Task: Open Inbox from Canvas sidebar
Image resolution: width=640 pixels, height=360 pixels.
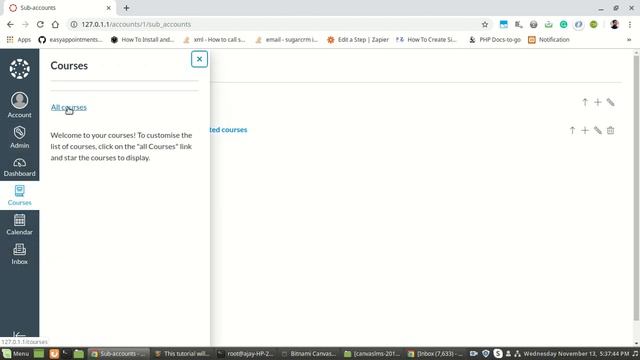Action: click(20, 254)
